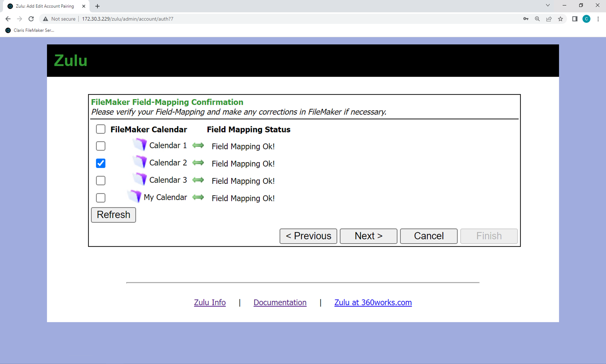606x364 pixels.
Task: Visit Zulu at 360works.com link
Action: [x=373, y=302]
